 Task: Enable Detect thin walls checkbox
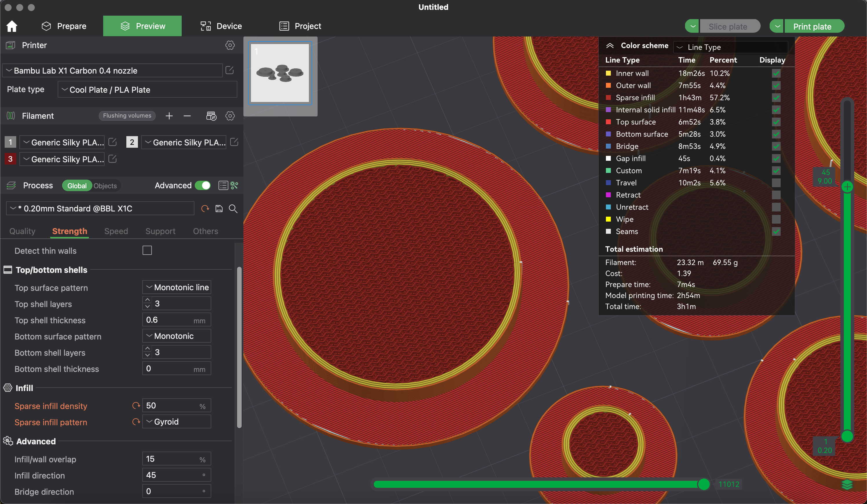point(147,250)
